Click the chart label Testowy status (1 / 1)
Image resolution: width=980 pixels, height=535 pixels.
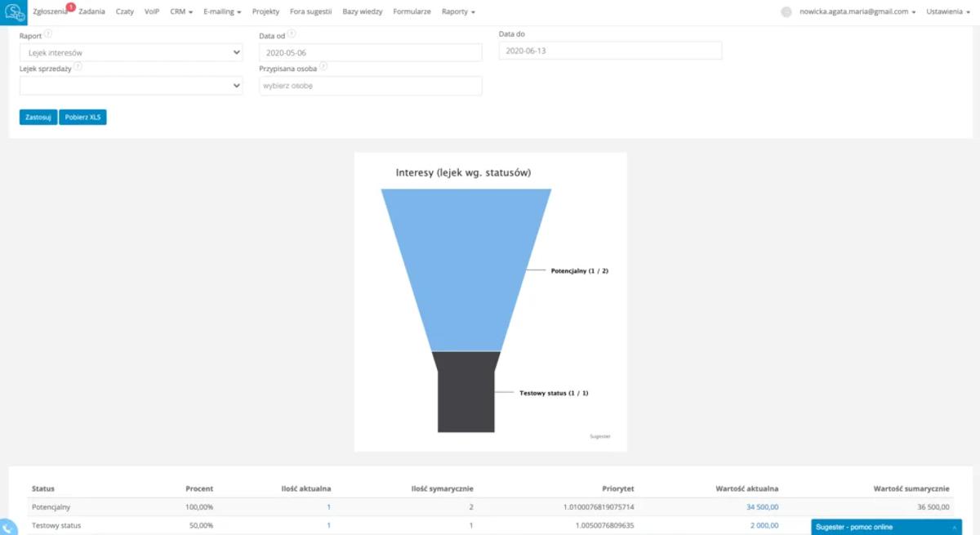tap(554, 393)
